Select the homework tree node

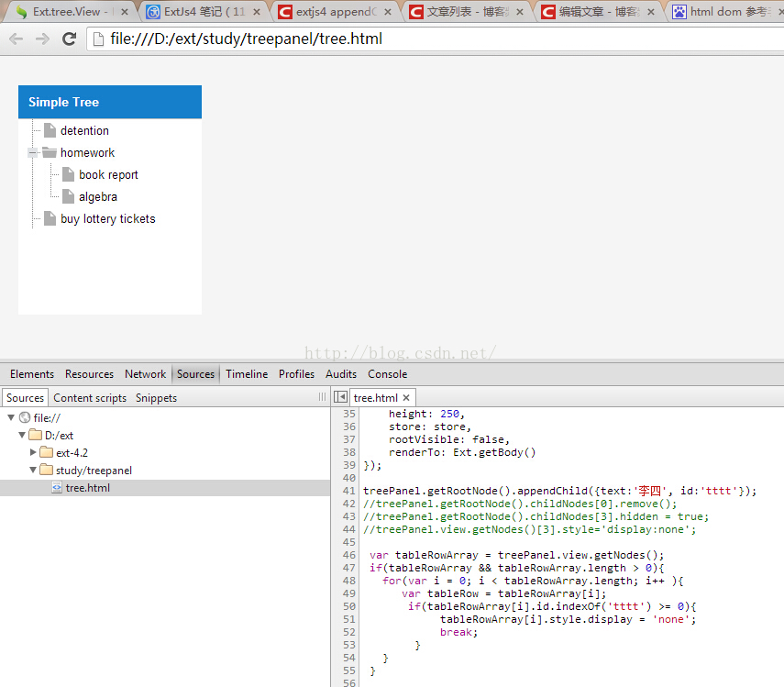click(x=87, y=152)
